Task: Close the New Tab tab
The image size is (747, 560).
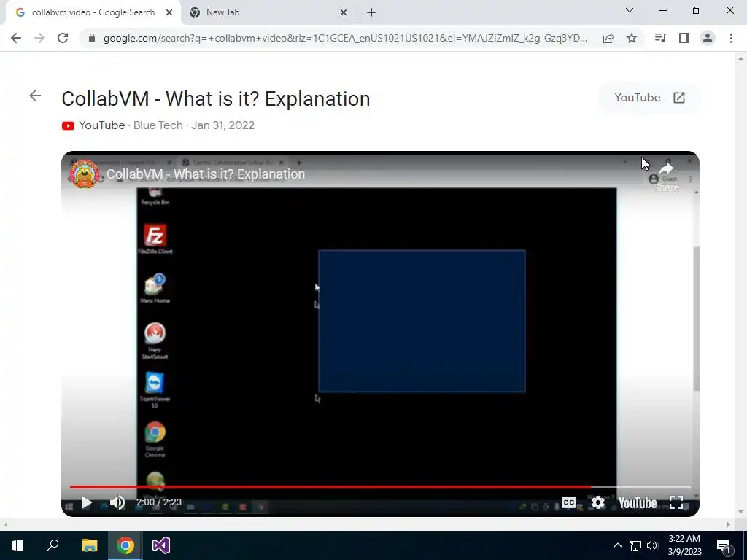Action: click(344, 12)
